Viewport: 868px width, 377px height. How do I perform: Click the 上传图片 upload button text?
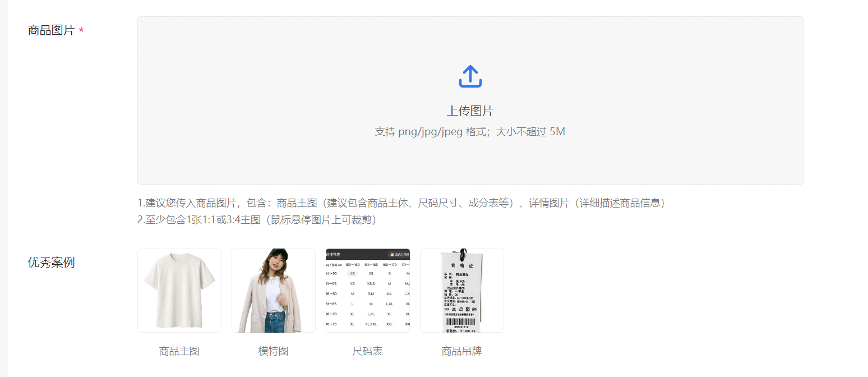(470, 111)
